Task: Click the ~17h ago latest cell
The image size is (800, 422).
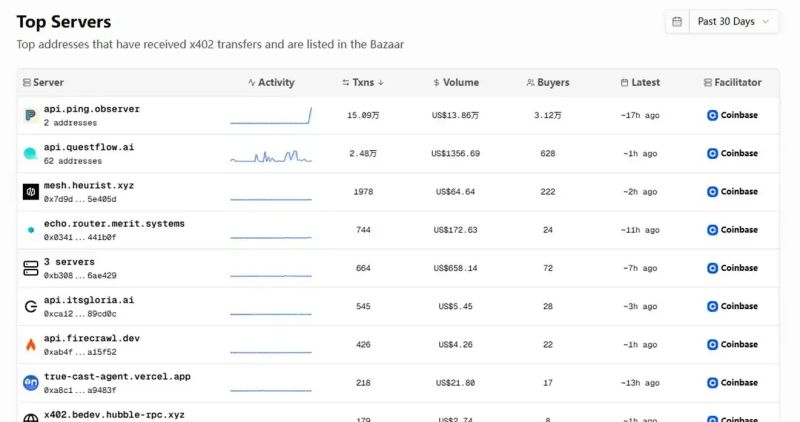Action: pos(640,115)
